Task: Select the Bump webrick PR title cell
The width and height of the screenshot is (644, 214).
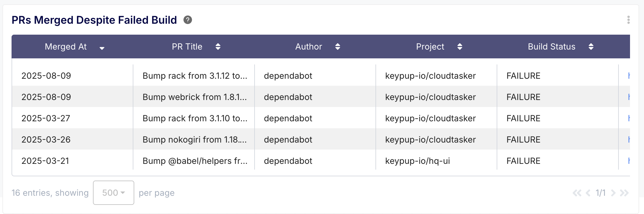Action: click(194, 97)
